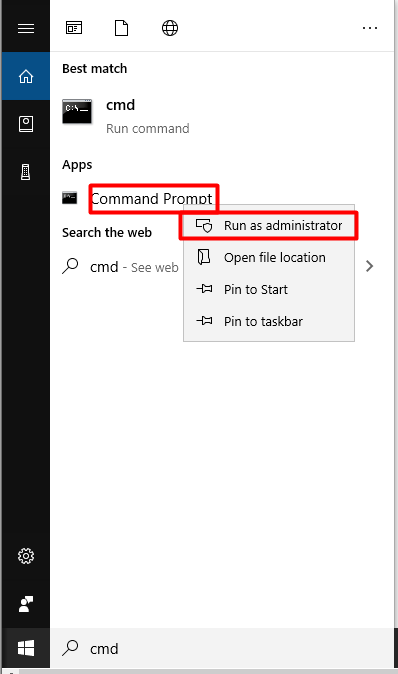Click the Best match heading
398x674 pixels.
coord(95,68)
